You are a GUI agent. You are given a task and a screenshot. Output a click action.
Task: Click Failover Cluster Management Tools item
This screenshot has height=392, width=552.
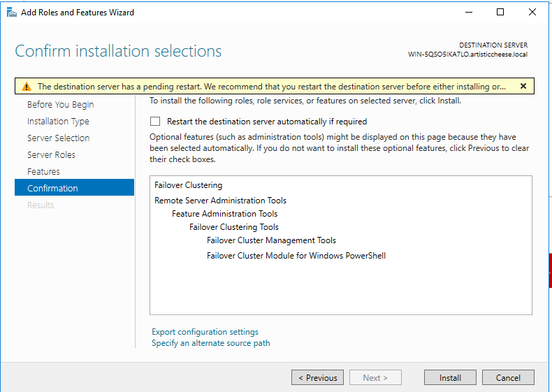pos(271,240)
